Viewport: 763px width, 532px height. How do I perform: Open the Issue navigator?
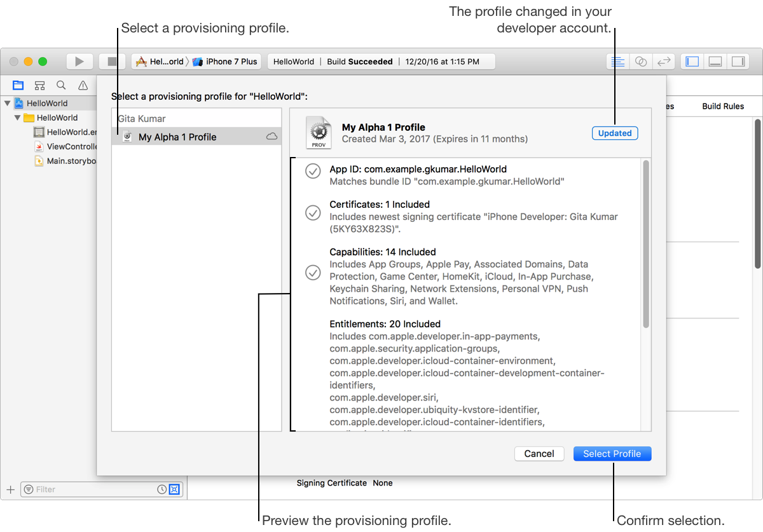[x=83, y=85]
